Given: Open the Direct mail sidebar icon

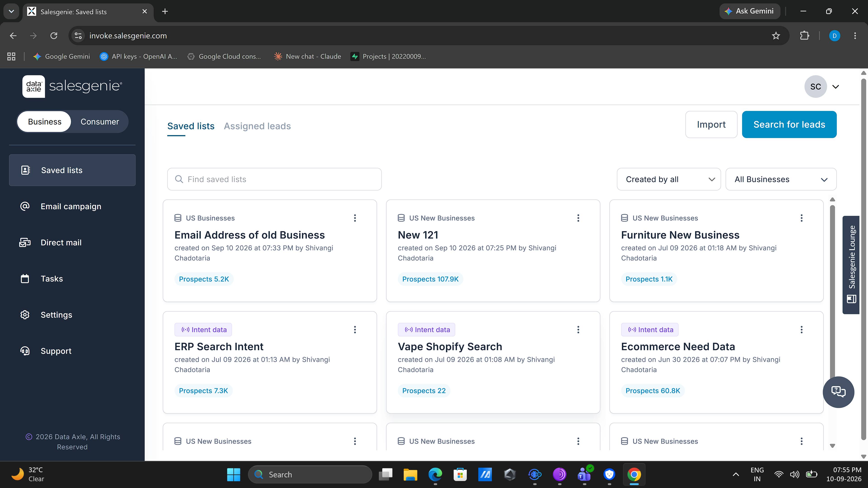Looking at the screenshot, I should [25, 242].
